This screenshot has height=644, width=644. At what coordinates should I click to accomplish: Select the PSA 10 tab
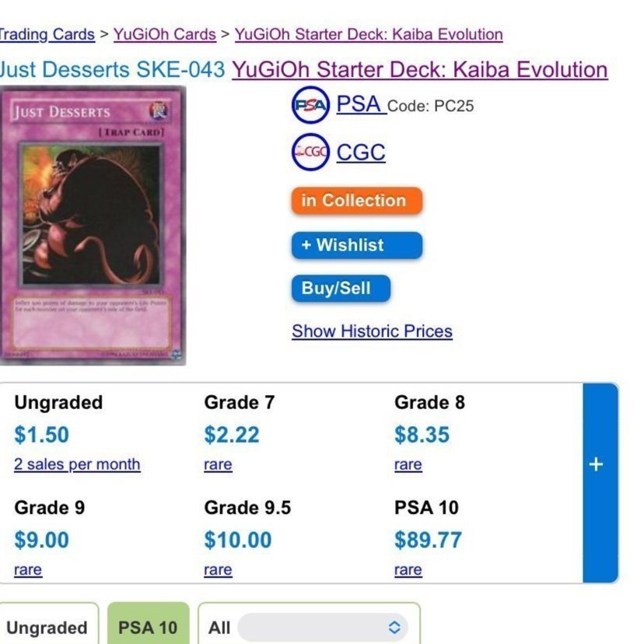coord(148,627)
